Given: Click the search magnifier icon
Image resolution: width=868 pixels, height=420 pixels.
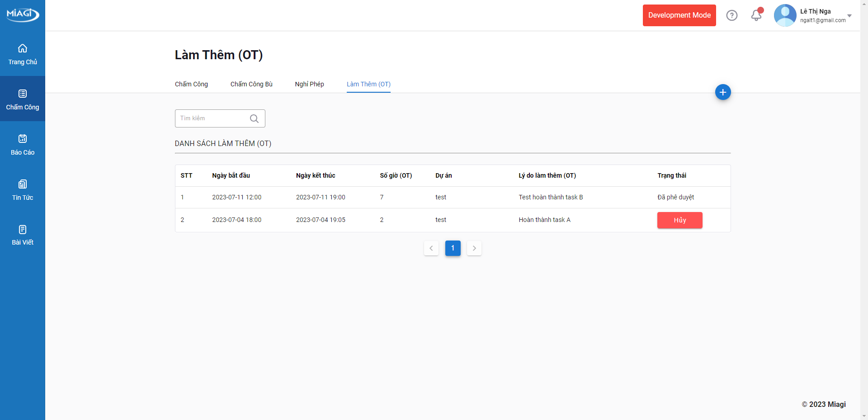Looking at the screenshot, I should coord(254,118).
